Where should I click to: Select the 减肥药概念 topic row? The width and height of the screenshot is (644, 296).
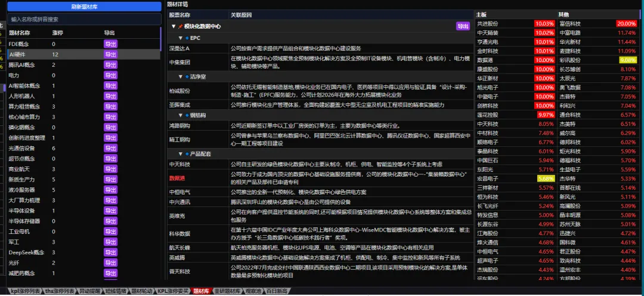click(x=84, y=273)
